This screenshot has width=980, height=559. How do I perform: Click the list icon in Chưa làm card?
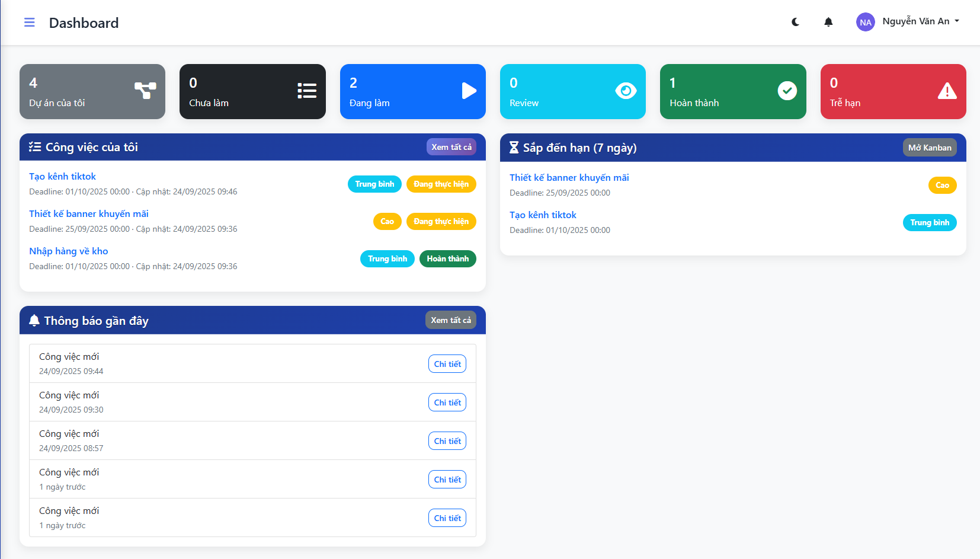point(307,91)
